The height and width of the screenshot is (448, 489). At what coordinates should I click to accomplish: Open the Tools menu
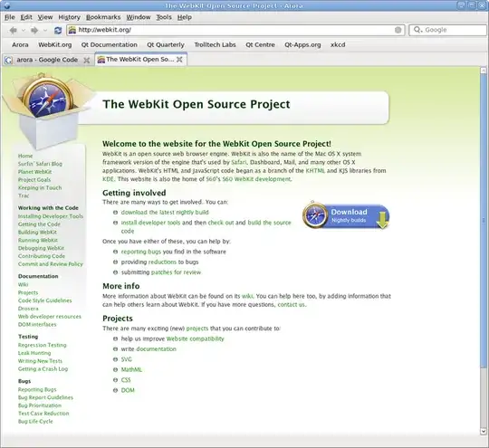coord(164,17)
